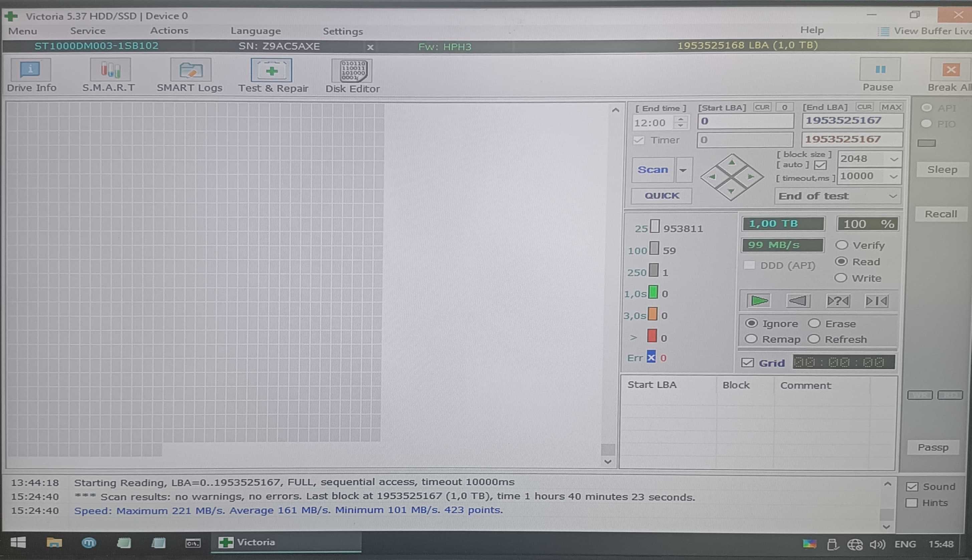The image size is (972, 560).
Task: Close the drive tab with x
Action: (x=370, y=47)
